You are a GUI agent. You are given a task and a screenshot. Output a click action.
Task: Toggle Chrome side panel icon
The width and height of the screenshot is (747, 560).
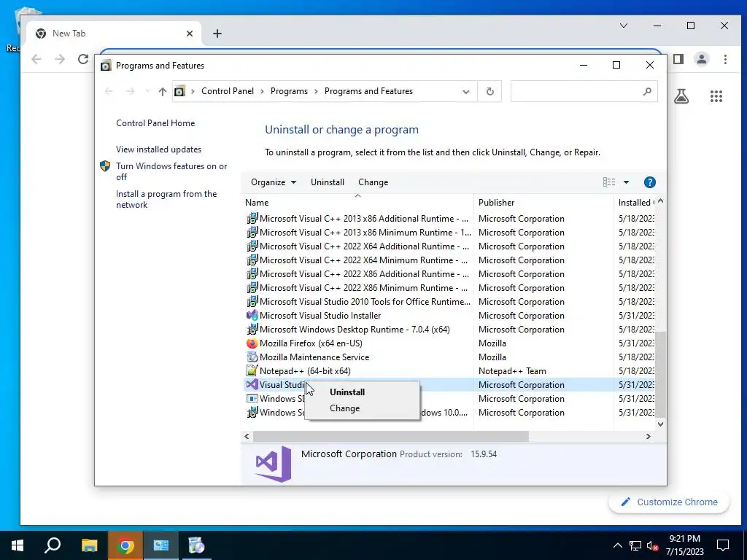678,59
